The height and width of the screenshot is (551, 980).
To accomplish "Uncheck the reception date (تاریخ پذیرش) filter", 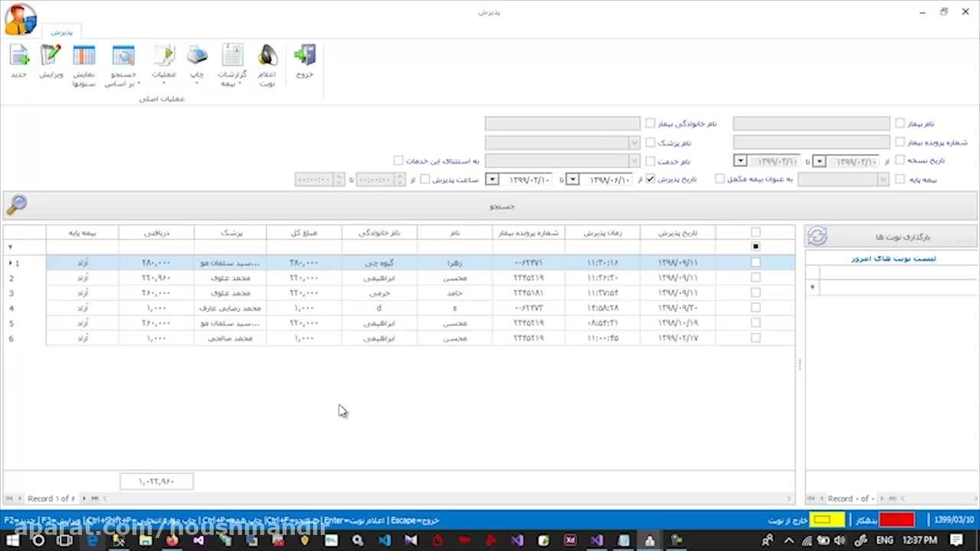I will pos(650,179).
